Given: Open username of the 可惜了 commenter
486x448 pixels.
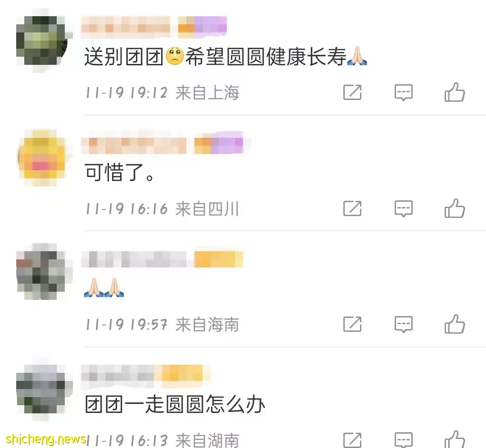Looking at the screenshot, I should click(x=134, y=145).
